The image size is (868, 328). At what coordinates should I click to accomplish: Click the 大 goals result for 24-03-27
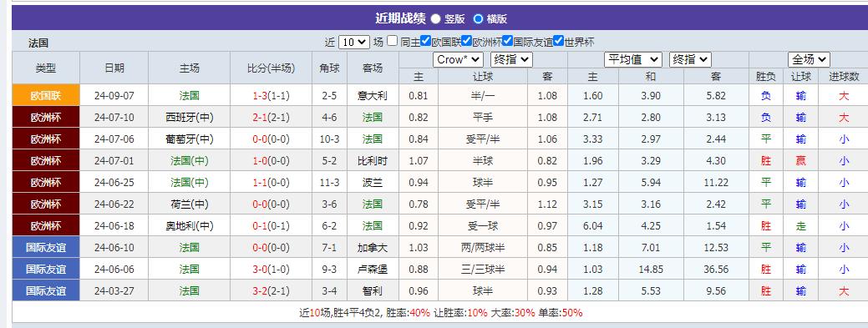844,291
